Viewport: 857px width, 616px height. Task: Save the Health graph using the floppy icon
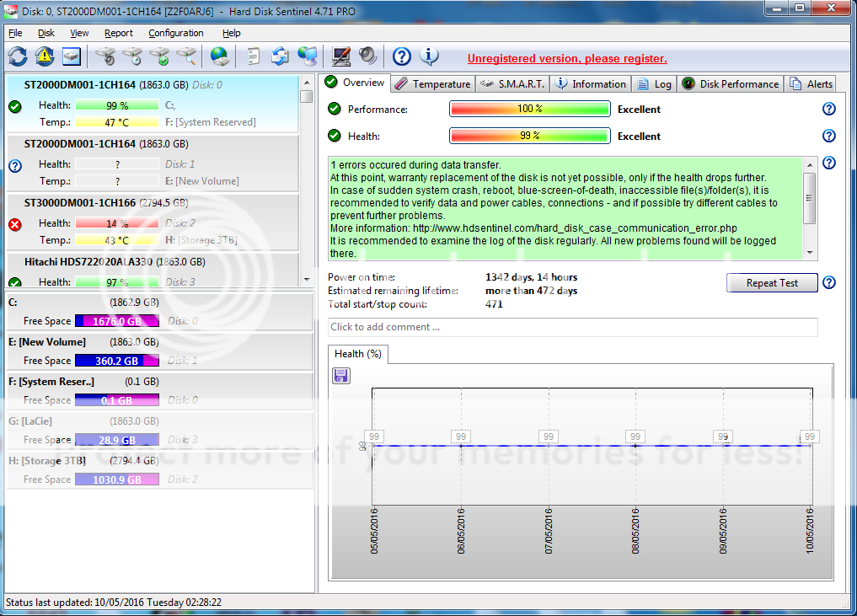click(341, 375)
